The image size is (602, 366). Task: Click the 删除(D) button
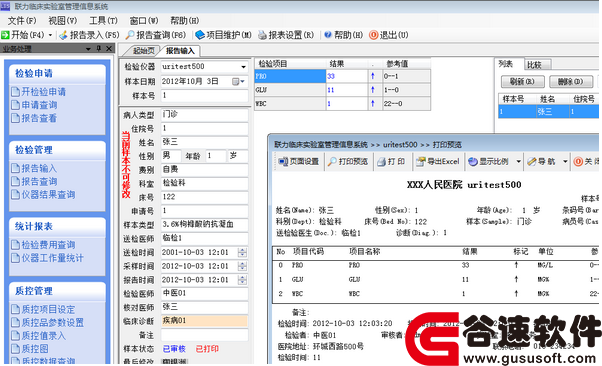[x=571, y=81]
